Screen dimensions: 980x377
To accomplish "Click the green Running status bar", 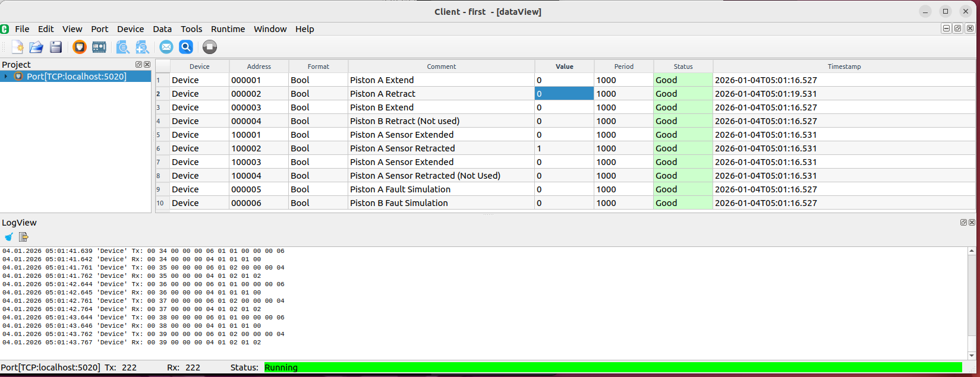I will (x=613, y=368).
